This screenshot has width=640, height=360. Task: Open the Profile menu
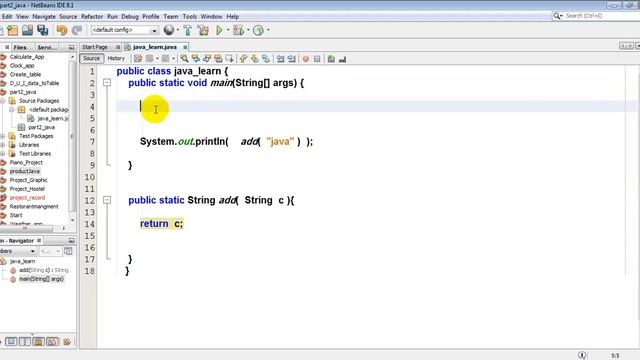pyautogui.click(x=151, y=17)
